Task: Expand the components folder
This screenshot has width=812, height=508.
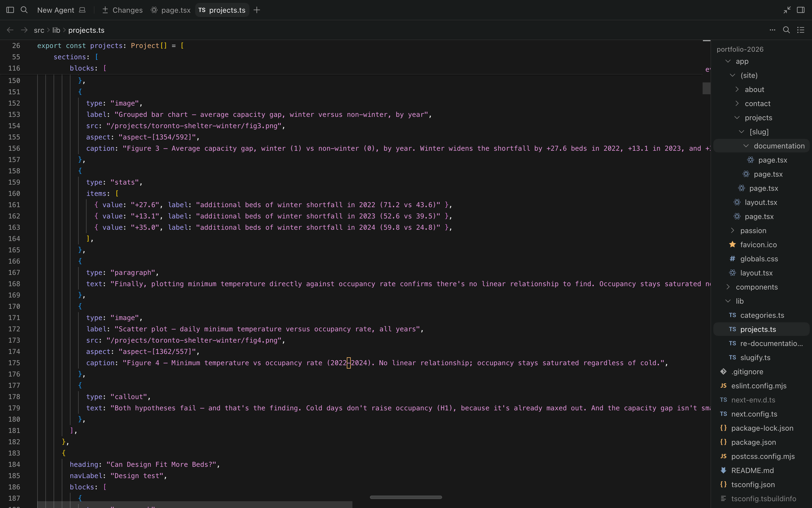Action: pos(728,287)
